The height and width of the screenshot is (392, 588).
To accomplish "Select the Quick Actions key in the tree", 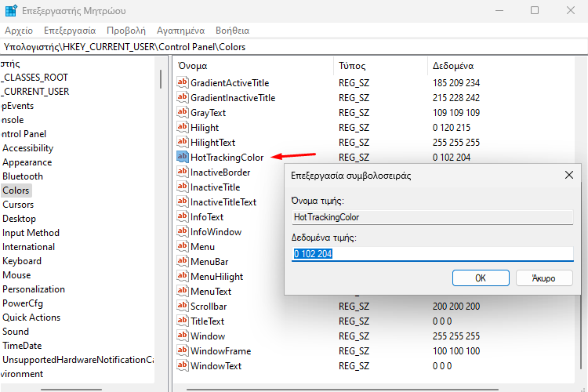I will pos(31,318).
